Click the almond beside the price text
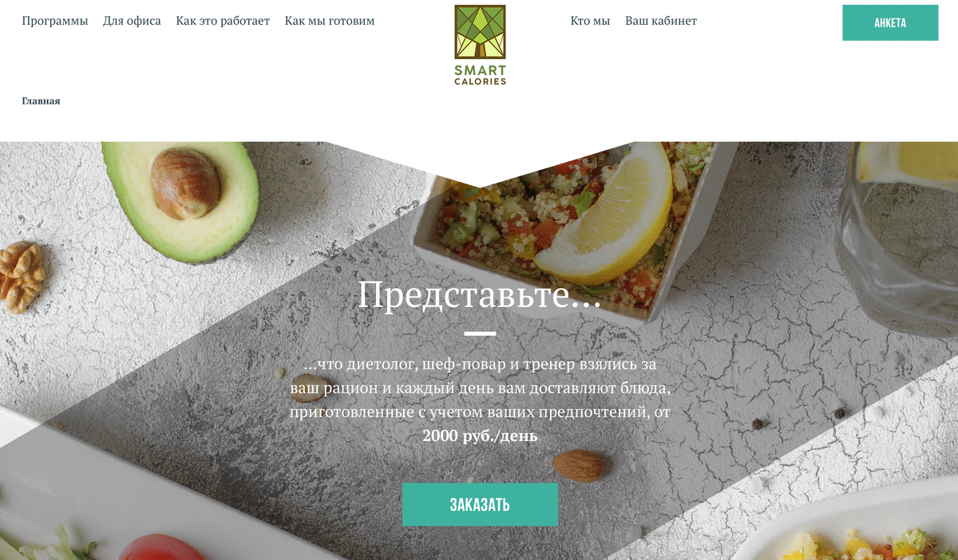 (578, 465)
